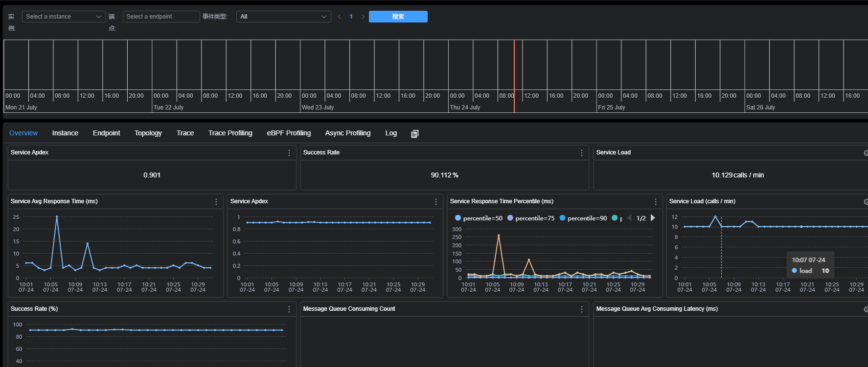
Task: Open the Async Profiling tab
Action: [x=348, y=133]
